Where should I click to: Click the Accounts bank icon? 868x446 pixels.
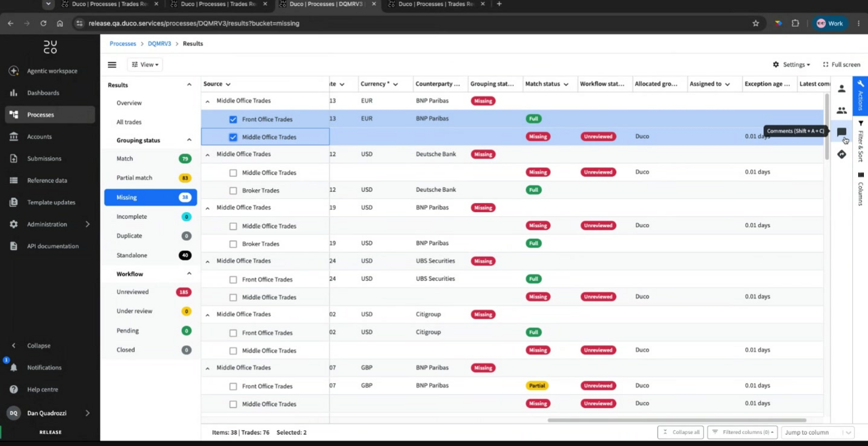tap(14, 137)
